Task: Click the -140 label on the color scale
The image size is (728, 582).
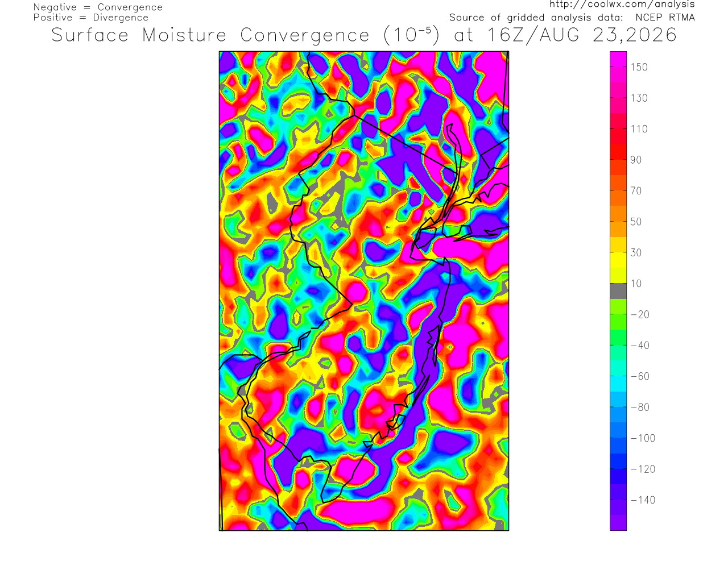Action: [643, 500]
